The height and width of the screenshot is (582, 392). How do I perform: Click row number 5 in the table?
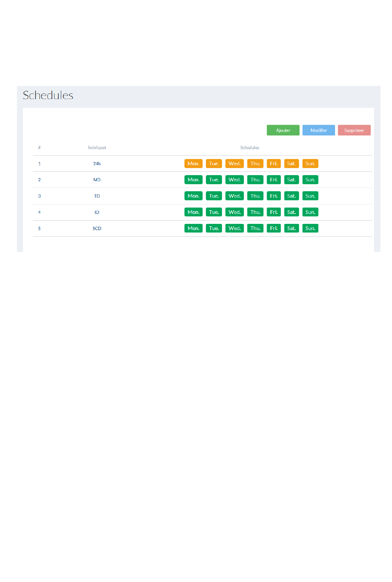pyautogui.click(x=40, y=228)
